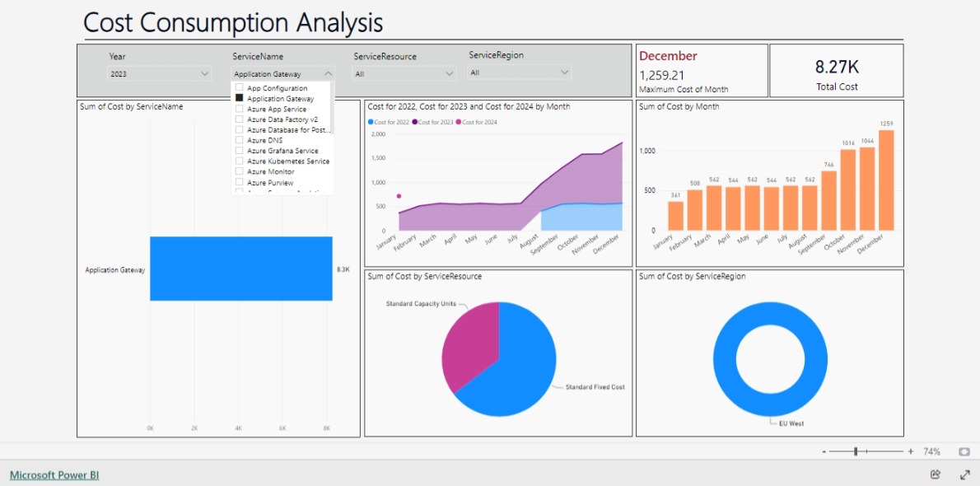
Task: Click the Standard Fixed Cost label
Action: [595, 387]
